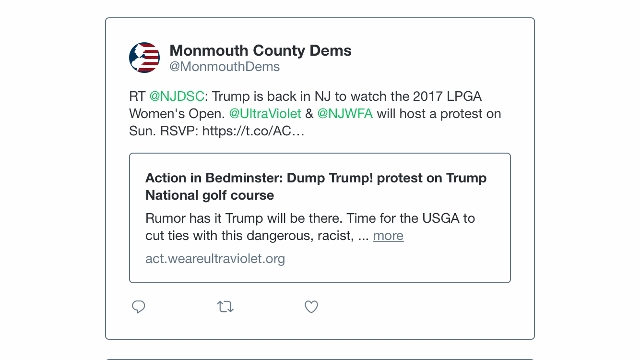Viewport: 640px width, 360px height.
Task: Click the 'Women's Open.' tweet text
Action: [177, 113]
